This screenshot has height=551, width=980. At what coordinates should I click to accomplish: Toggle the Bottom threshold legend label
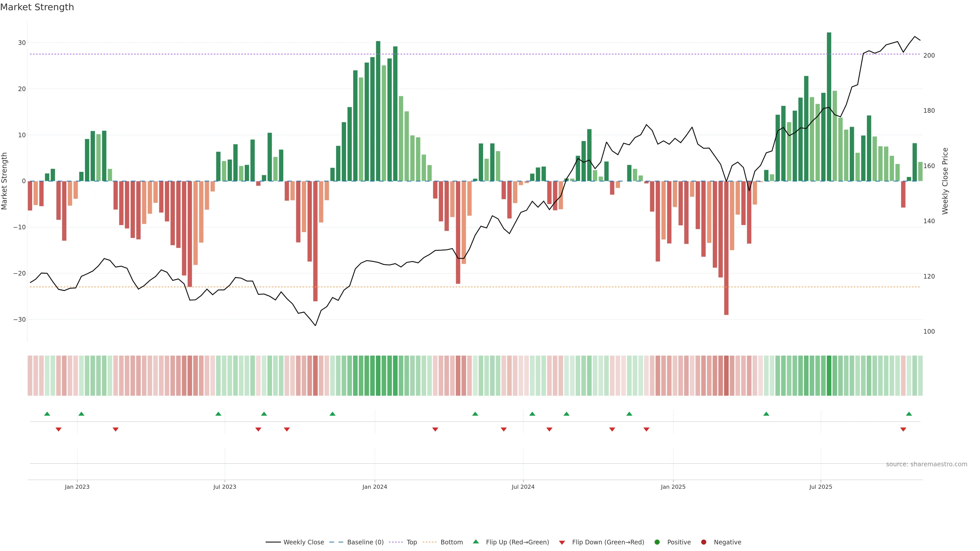click(x=451, y=542)
